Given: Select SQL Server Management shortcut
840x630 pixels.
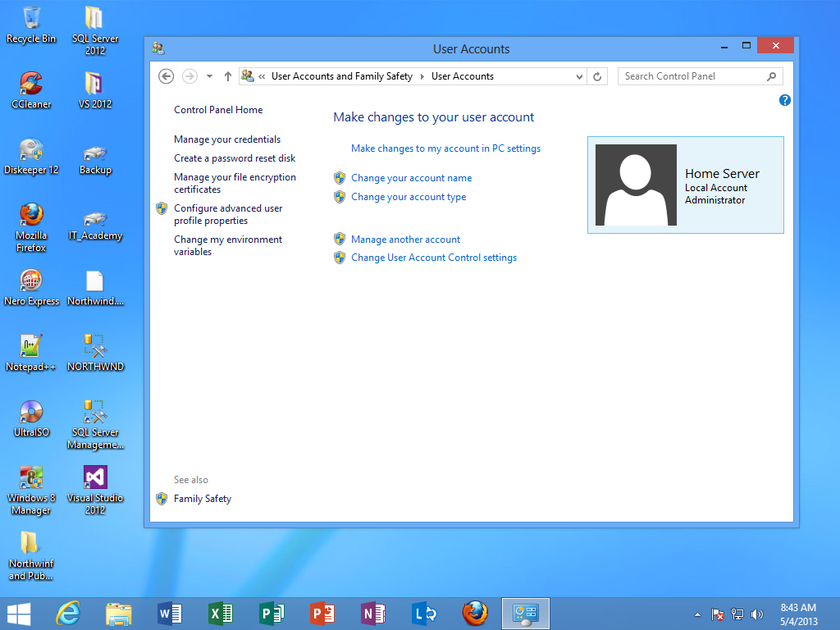Looking at the screenshot, I should click(95, 425).
